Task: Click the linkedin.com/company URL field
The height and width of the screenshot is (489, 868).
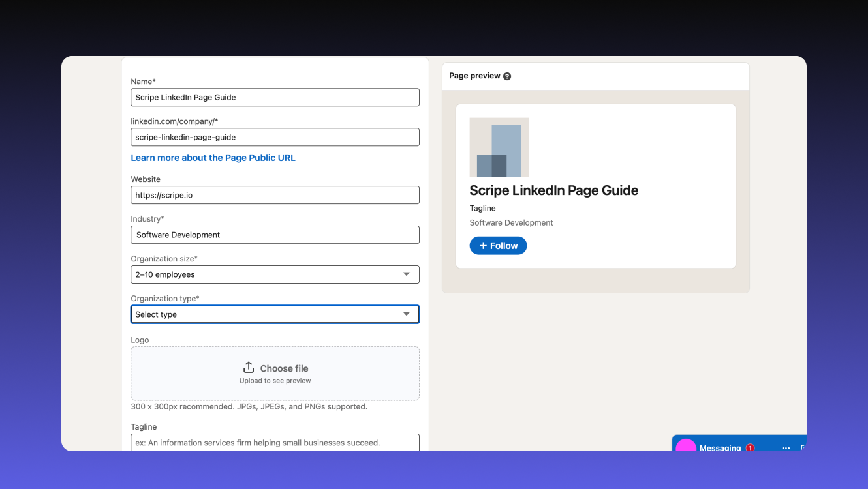Action: click(x=275, y=137)
